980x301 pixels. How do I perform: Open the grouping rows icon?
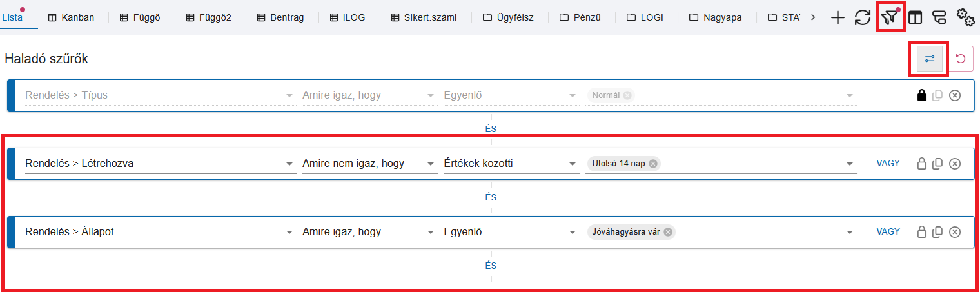(939, 17)
